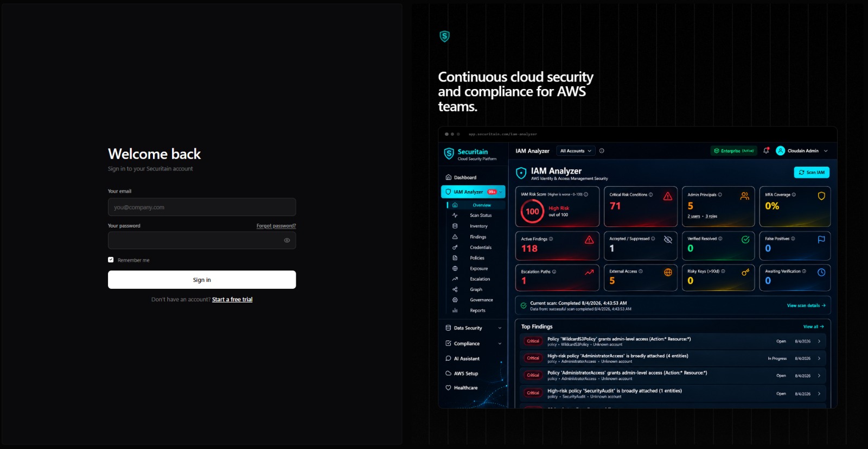Click Verified Resolved check-circle icon
Viewport: 868px width, 449px height.
[745, 239]
